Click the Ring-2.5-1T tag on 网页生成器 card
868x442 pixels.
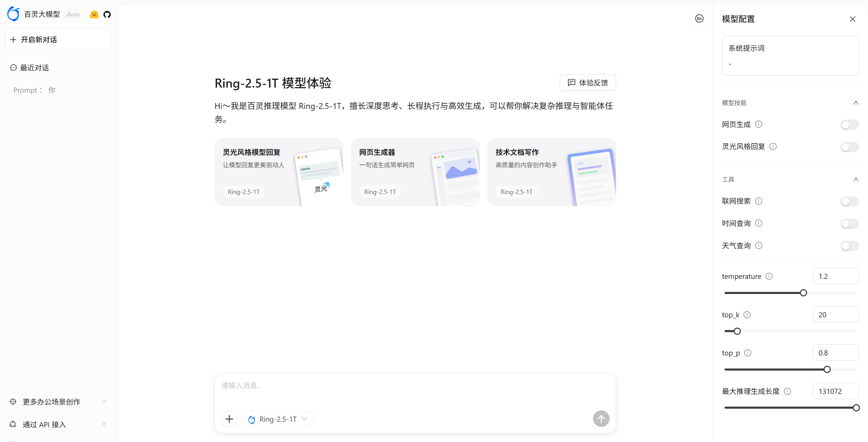coord(380,192)
